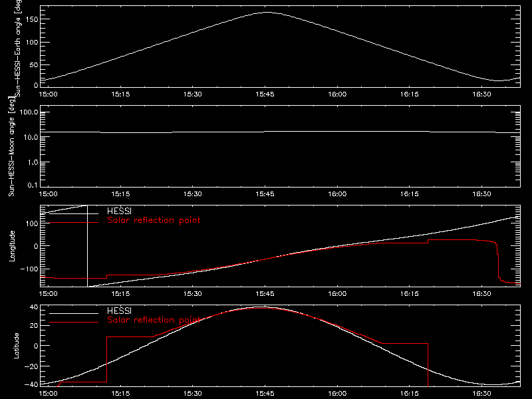
Task: Click the 10.0 tick on Moon angle axis
Action: 31,137
